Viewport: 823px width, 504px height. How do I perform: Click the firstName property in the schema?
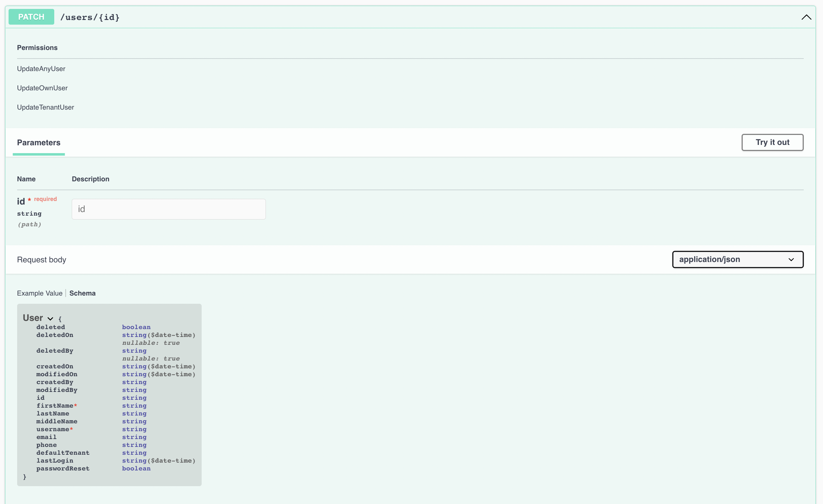click(55, 405)
